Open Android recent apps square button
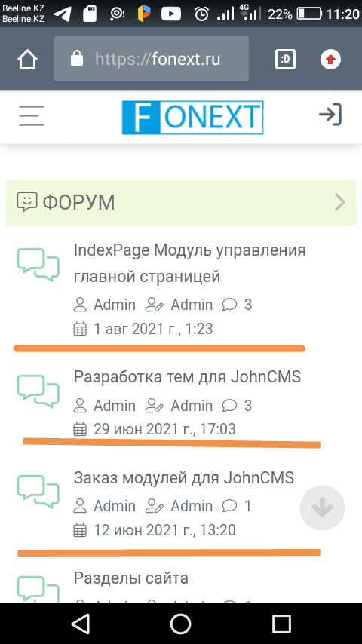Image resolution: width=362 pixels, height=644 pixels. pyautogui.click(x=281, y=624)
